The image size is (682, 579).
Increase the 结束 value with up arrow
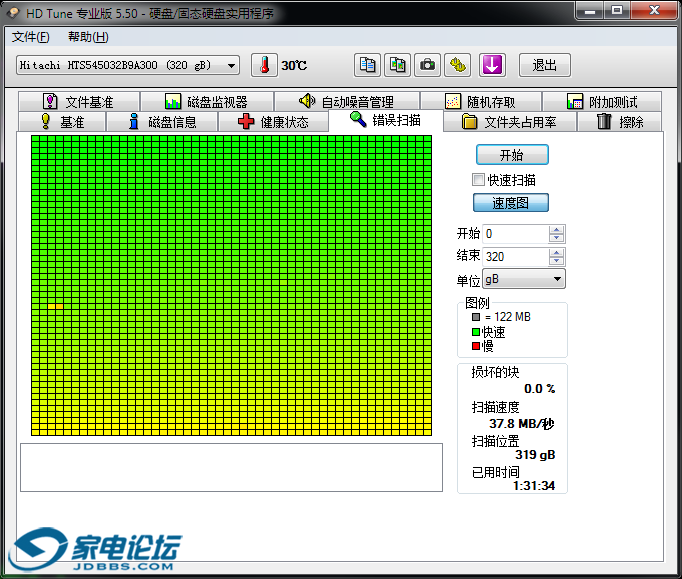[x=556, y=252]
